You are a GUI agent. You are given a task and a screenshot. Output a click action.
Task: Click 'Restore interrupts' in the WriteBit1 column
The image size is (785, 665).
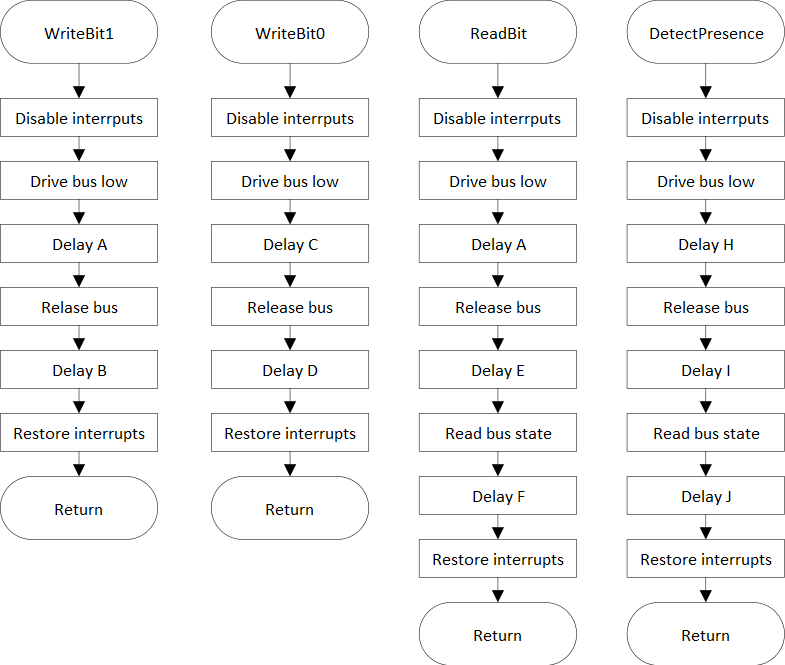tap(79, 433)
